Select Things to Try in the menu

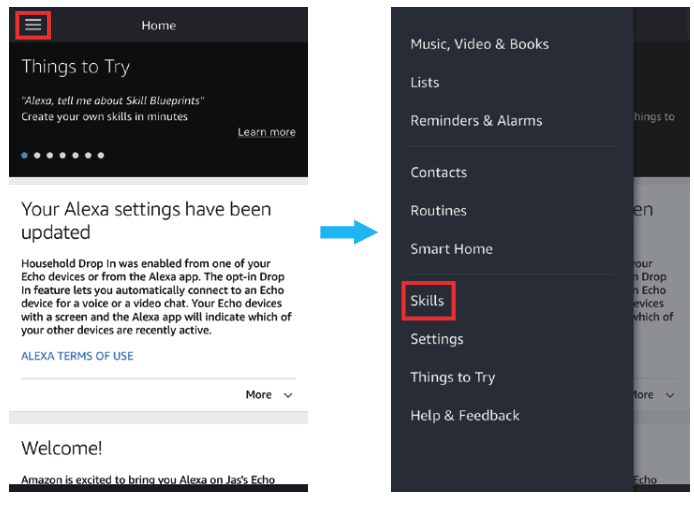452,377
